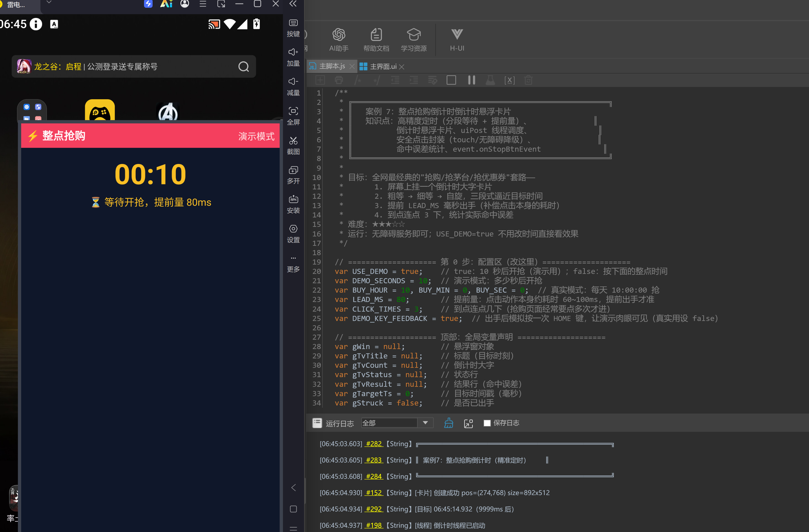Toggle 全屏 fullscreen in emulator sidebar
The image size is (809, 532).
point(293,116)
